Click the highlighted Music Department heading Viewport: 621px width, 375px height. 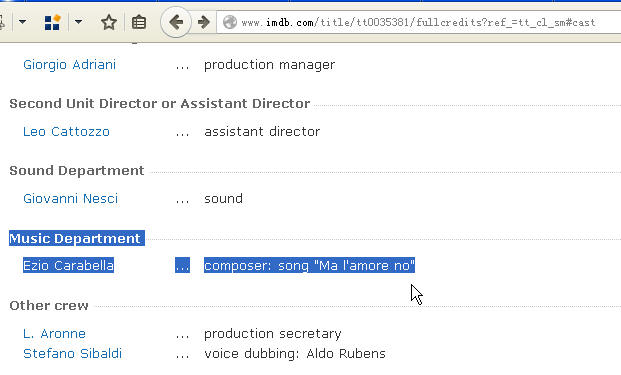[x=77, y=238]
